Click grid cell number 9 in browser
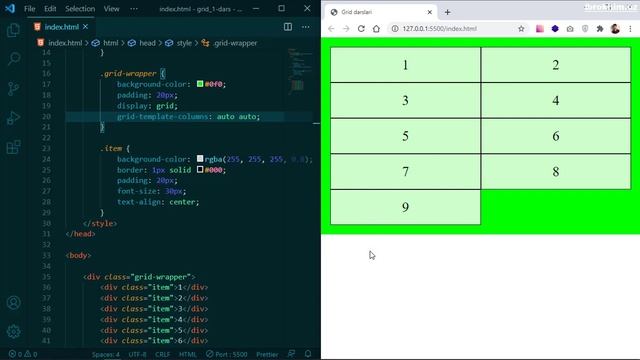Screen dimensions: 640x360 tap(405, 207)
